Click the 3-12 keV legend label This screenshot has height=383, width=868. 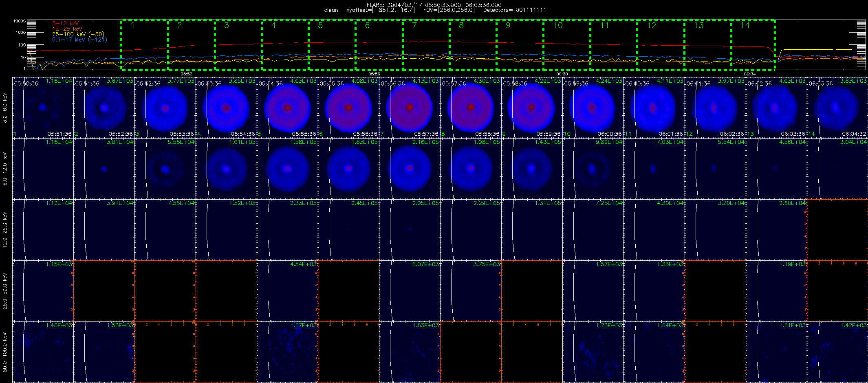(x=66, y=24)
